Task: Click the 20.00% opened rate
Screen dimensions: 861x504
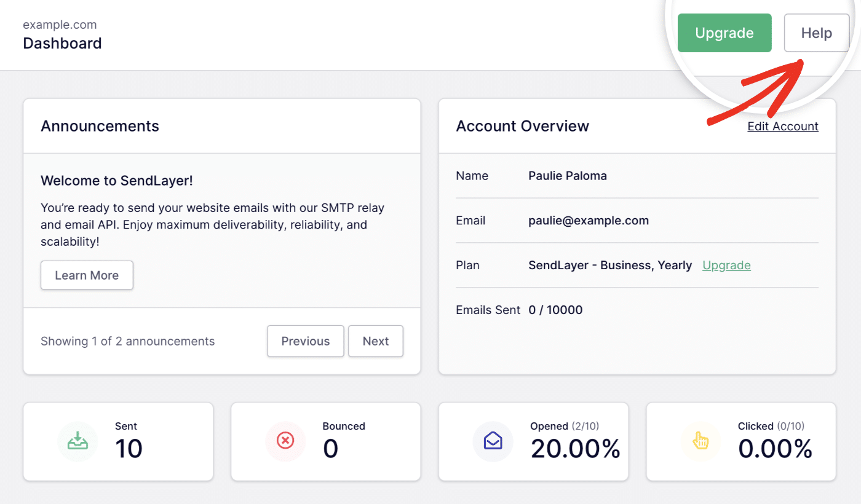Action: tap(575, 449)
